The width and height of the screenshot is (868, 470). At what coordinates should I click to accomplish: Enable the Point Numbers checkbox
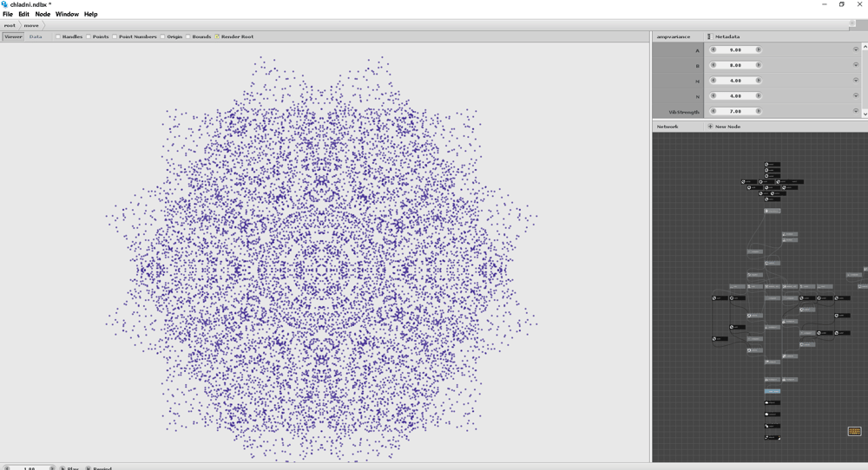pos(115,36)
